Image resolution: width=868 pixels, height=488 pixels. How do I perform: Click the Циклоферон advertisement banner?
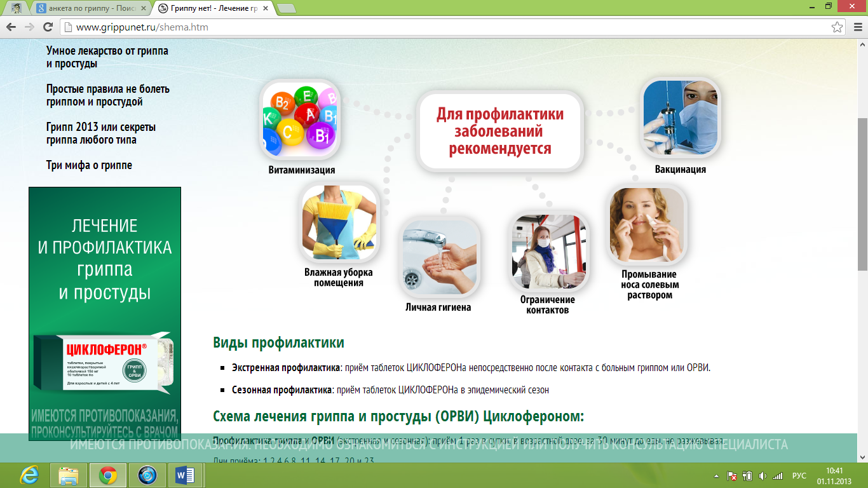click(105, 314)
